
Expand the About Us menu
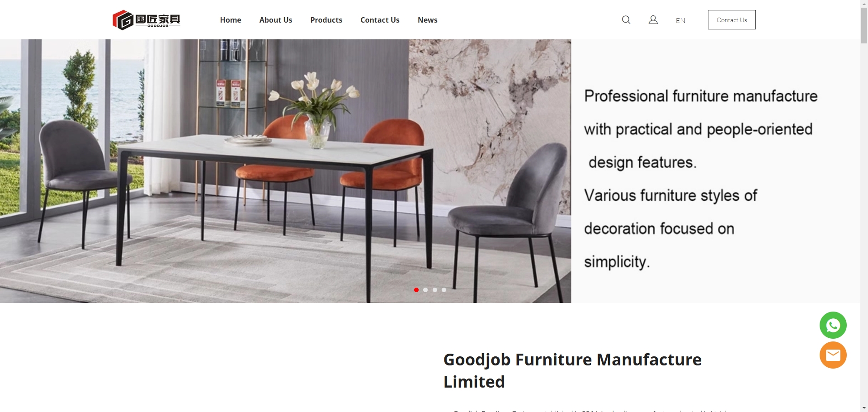[276, 20]
